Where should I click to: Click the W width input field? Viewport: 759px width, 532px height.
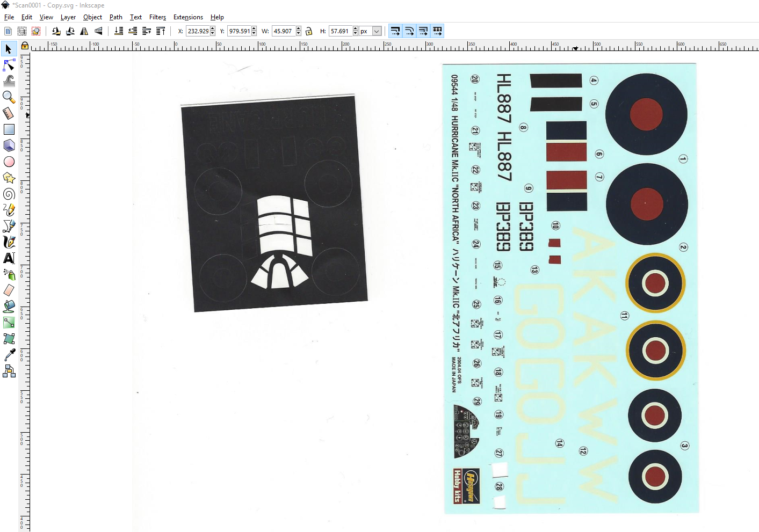click(284, 31)
